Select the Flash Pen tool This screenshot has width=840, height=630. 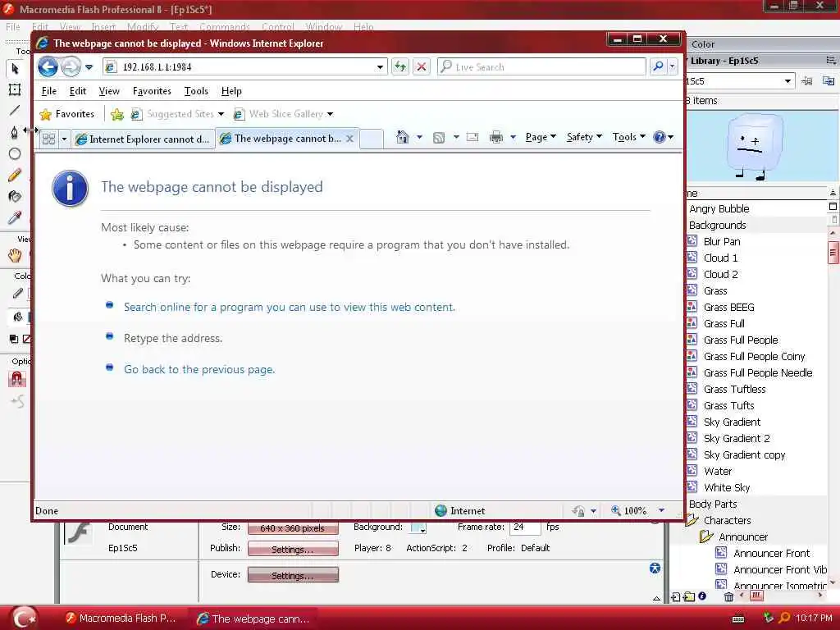[15, 132]
